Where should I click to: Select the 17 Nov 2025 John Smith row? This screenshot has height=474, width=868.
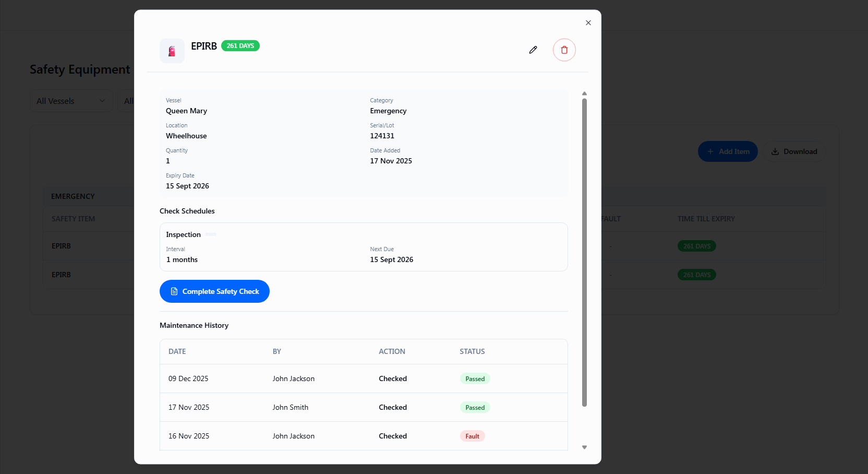click(363, 408)
